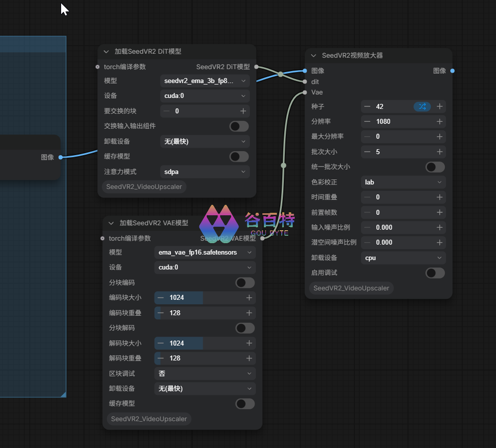Increase 编码块大小 with plus
Screen dimensions: 496x448
coord(249,298)
